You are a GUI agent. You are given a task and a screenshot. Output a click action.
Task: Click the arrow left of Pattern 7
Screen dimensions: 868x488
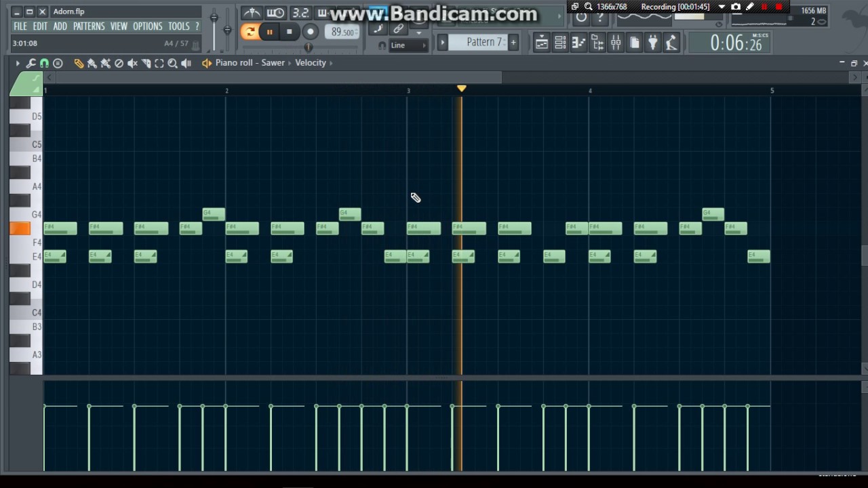point(443,43)
